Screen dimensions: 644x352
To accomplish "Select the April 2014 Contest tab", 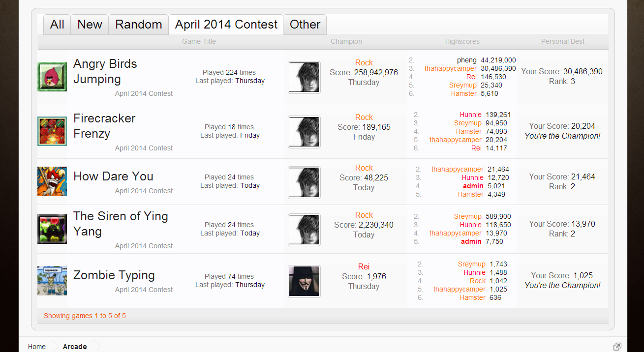I will (x=226, y=25).
